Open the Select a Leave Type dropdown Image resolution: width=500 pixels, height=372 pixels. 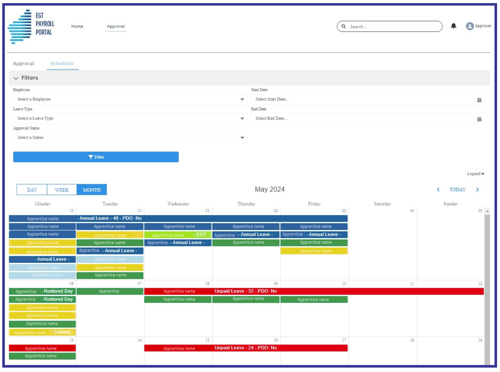coord(130,118)
